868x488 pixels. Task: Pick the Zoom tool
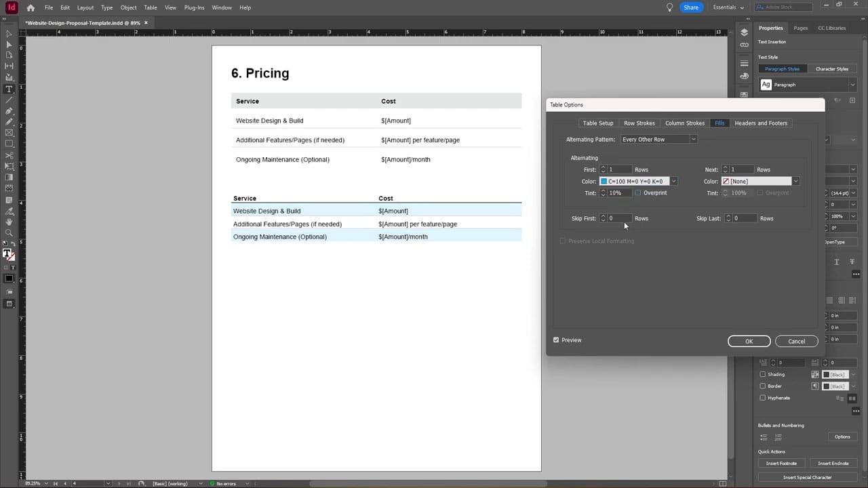tap(9, 230)
